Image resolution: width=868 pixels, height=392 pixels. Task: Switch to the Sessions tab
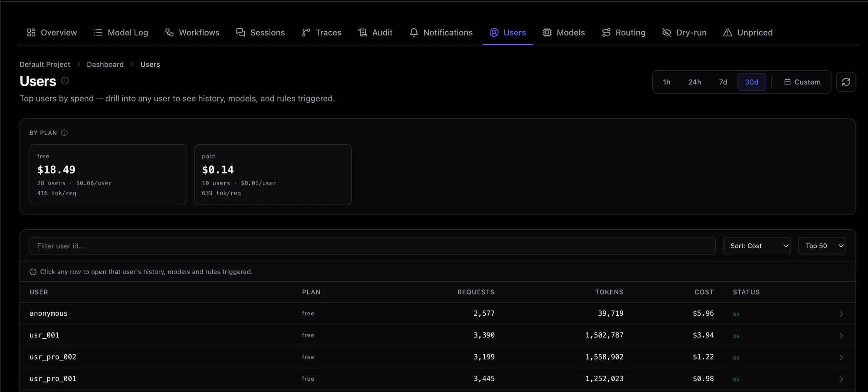260,33
